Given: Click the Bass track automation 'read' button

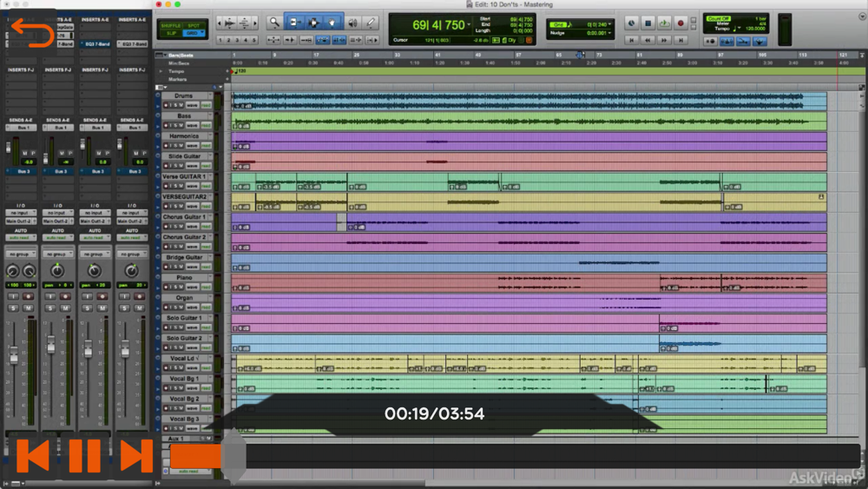Looking at the screenshot, I should (206, 124).
